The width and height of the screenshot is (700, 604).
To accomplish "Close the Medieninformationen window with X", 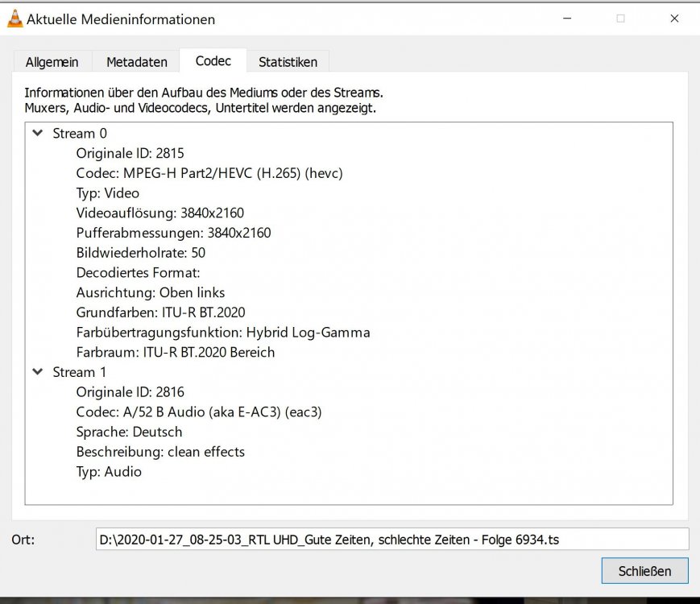I will [674, 19].
